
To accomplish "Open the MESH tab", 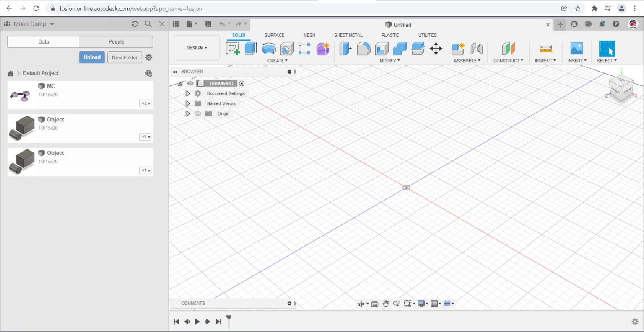I will 309,35.
